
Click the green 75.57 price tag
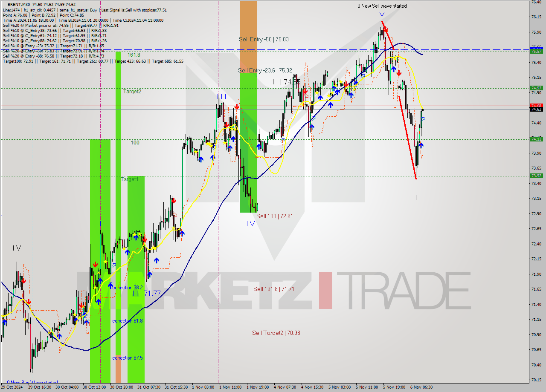[536, 51]
